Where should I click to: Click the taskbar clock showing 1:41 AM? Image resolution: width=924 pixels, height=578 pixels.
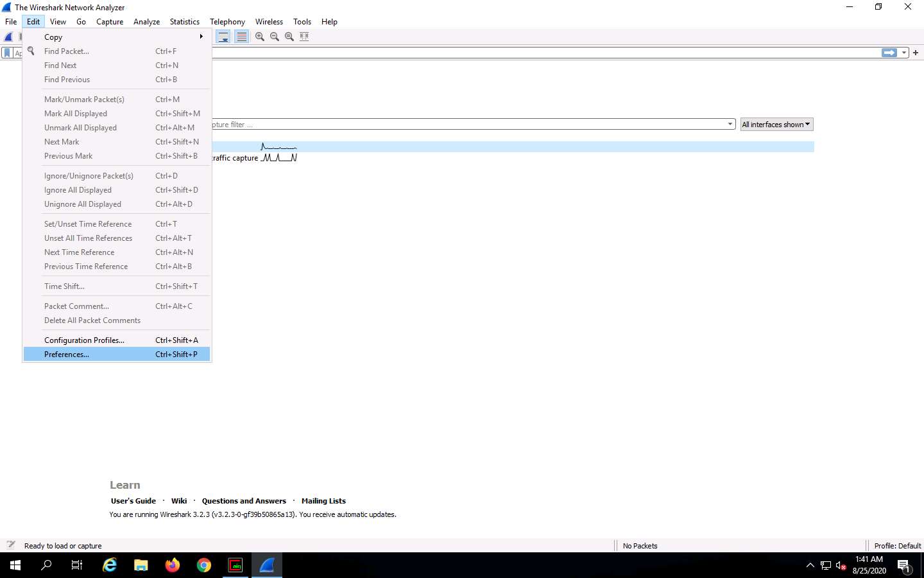click(x=869, y=565)
